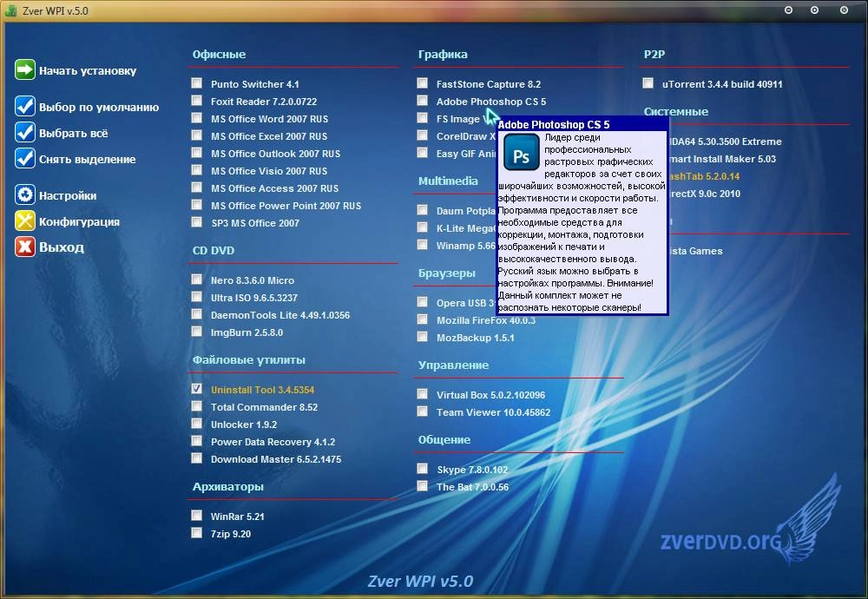868x599 pixels.
Task: Click the 'Системные' category heading
Action: 676,111
